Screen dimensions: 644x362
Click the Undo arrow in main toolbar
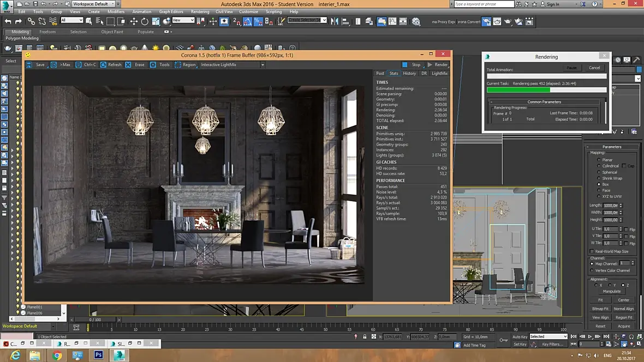coord(8,21)
